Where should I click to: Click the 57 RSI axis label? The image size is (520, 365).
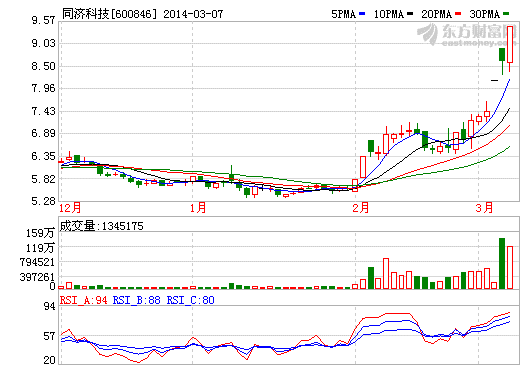pyautogui.click(x=49, y=336)
